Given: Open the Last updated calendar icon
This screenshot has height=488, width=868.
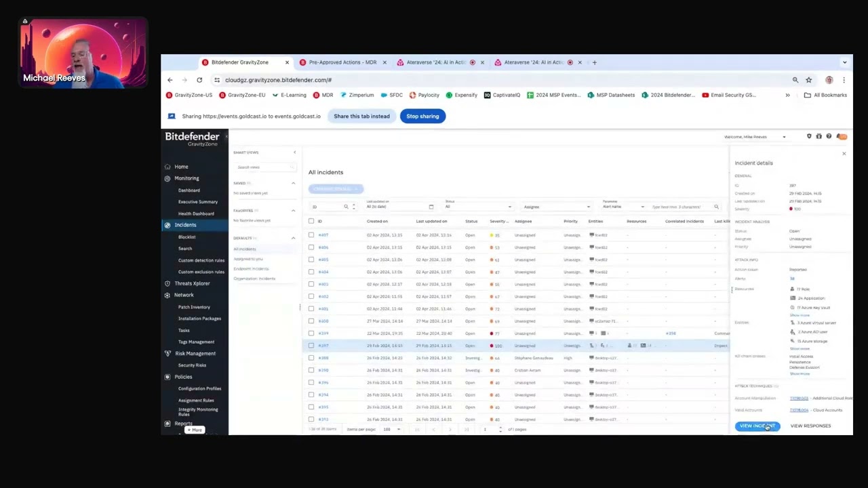Looking at the screenshot, I should 431,207.
